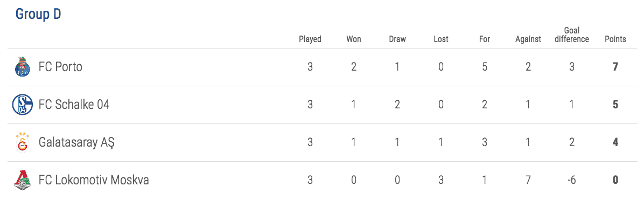The width and height of the screenshot is (644, 200).
Task: Open the FC Schalke 04 team link
Action: 74,105
